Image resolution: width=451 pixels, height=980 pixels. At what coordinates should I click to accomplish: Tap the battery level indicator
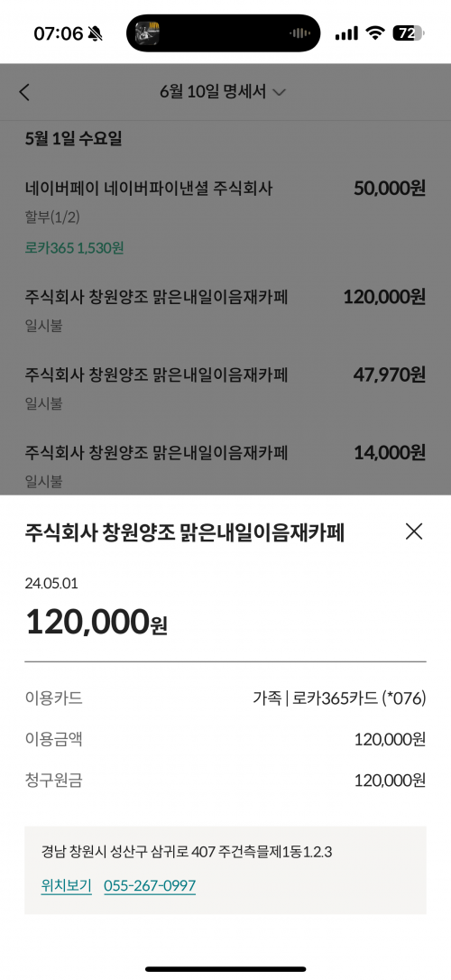408,33
